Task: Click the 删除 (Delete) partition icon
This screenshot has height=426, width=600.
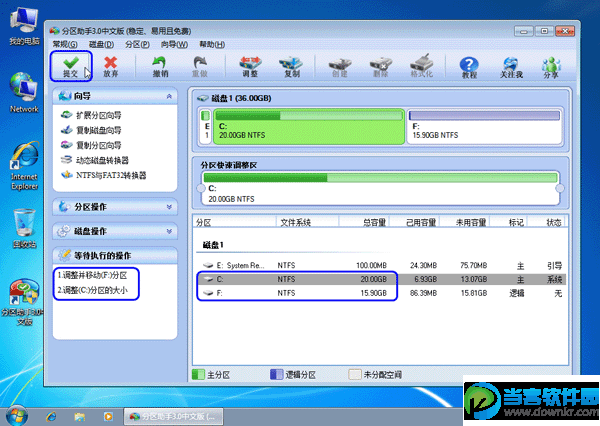Action: click(381, 66)
